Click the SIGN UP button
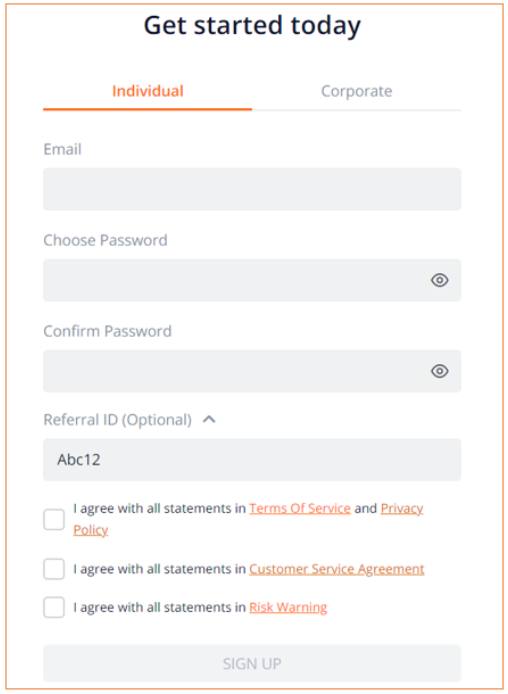508x694 pixels. pos(252,663)
